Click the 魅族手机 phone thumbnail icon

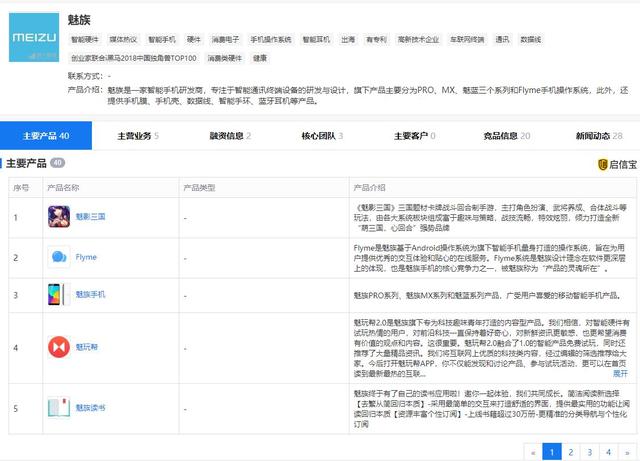tap(59, 294)
